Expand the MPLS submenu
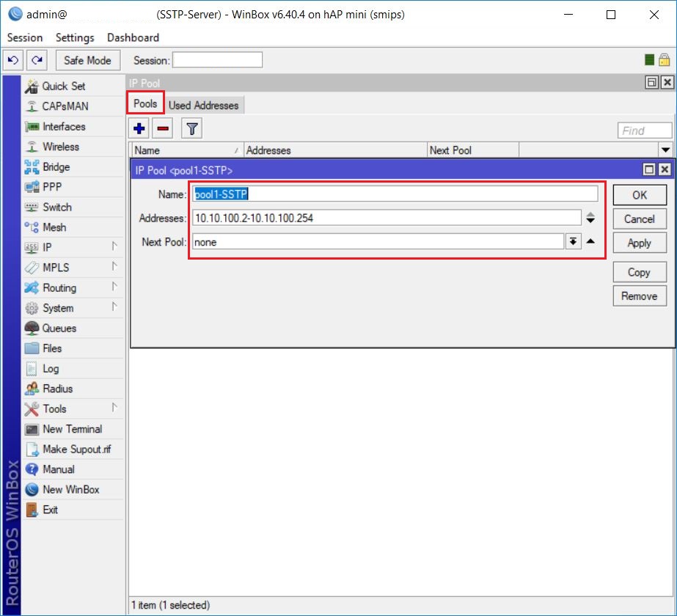The height and width of the screenshot is (616, 677). point(114,266)
